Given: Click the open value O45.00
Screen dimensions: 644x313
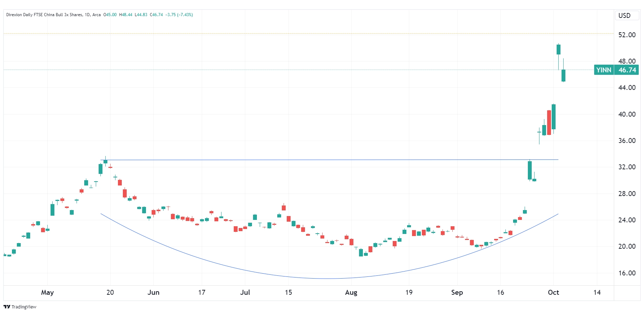Looking at the screenshot, I should (110, 15).
